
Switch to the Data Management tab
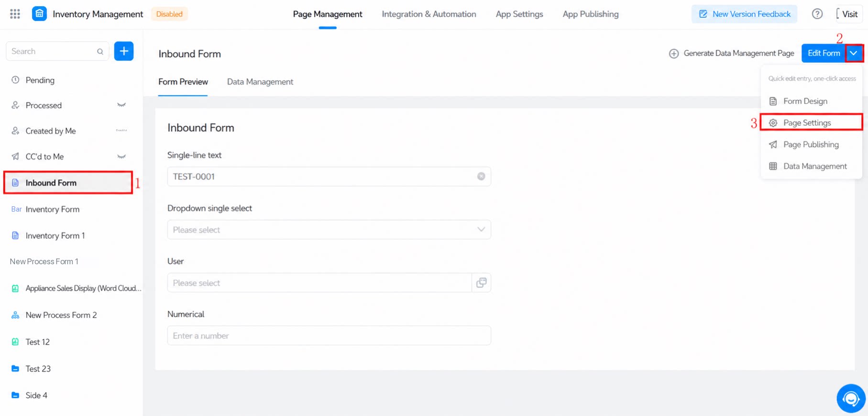(260, 82)
